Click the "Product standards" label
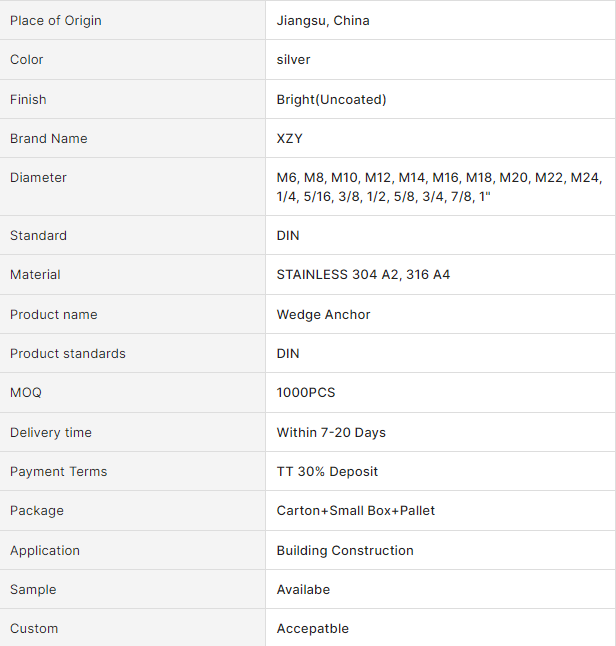The width and height of the screenshot is (616, 646). click(68, 353)
